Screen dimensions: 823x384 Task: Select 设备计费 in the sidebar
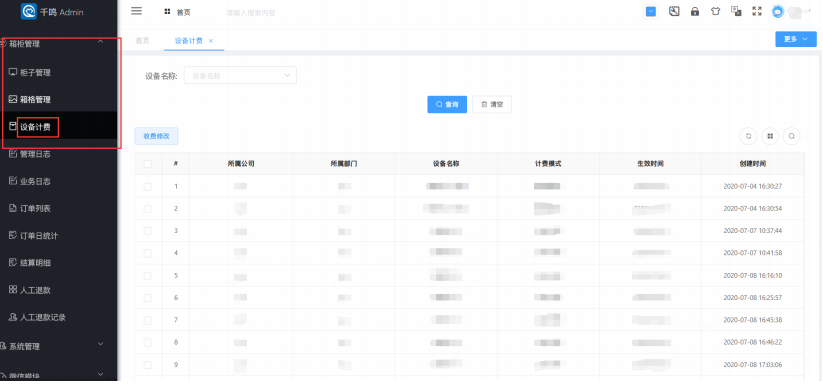tap(35, 126)
